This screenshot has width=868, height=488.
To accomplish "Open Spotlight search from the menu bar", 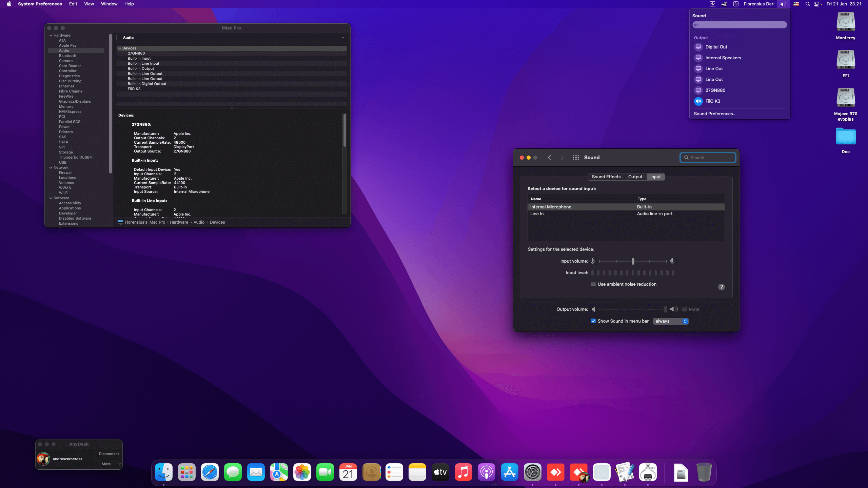I will tap(808, 4).
